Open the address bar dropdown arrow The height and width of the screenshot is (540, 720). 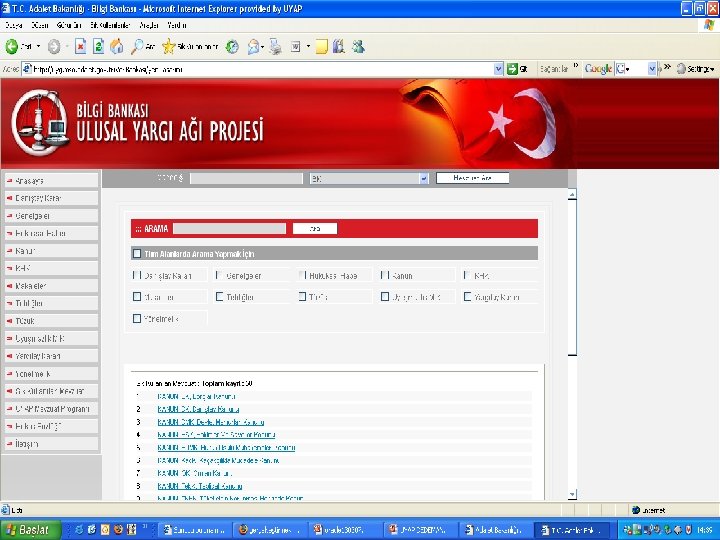coord(498,69)
